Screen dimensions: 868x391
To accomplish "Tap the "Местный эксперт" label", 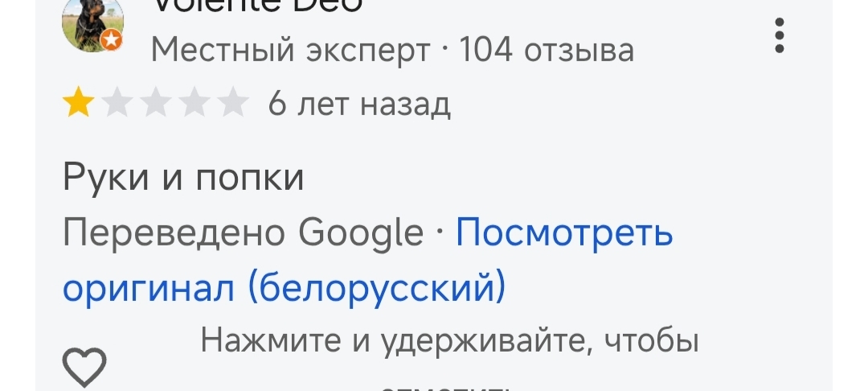I will [290, 51].
